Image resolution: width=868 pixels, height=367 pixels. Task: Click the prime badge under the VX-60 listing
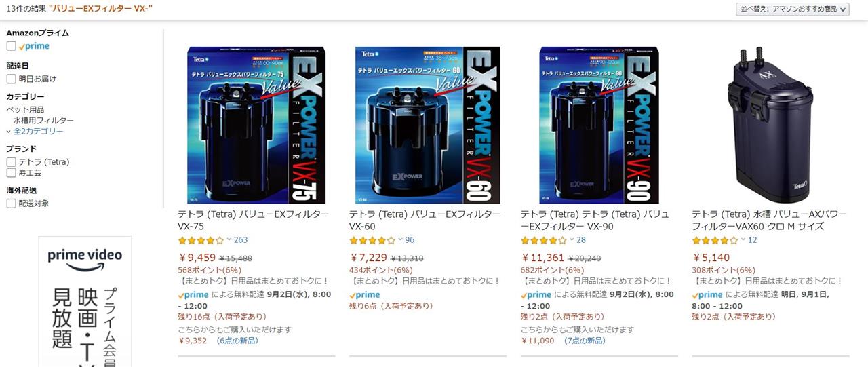click(365, 295)
